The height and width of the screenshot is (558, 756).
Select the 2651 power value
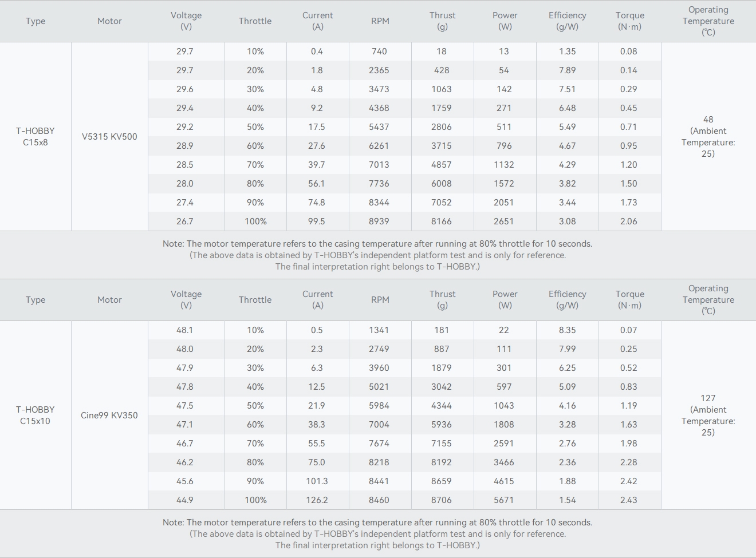pos(504,221)
